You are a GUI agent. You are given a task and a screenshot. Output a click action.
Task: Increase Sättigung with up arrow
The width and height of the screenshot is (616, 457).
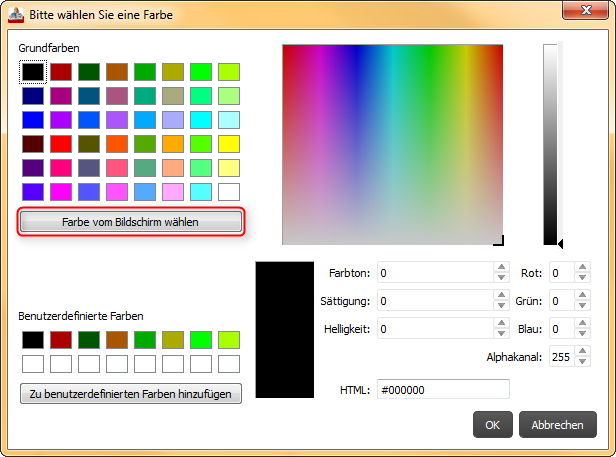point(501,295)
